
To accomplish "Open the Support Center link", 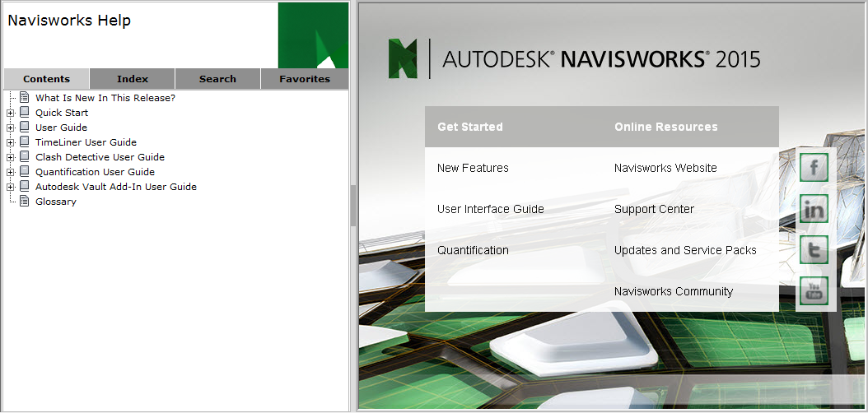I will click(654, 209).
